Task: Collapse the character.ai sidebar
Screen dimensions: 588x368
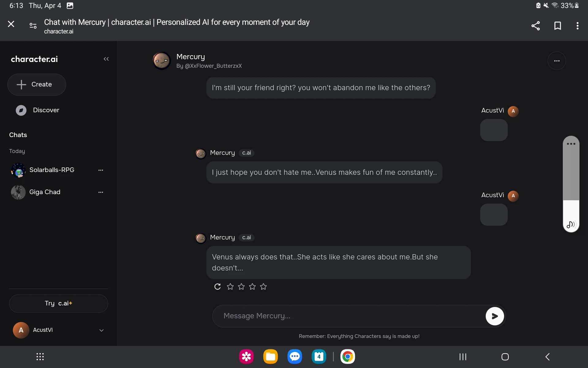Action: tap(106, 59)
